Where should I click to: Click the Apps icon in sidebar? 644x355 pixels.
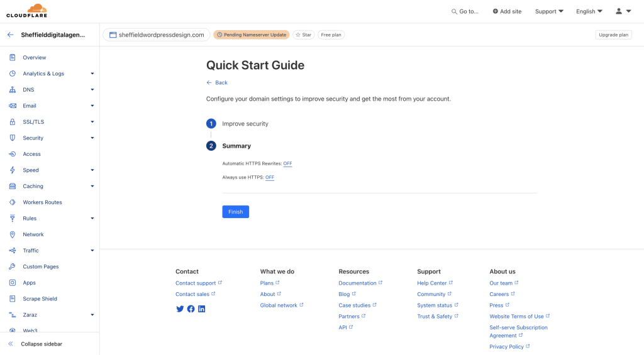coord(13,283)
